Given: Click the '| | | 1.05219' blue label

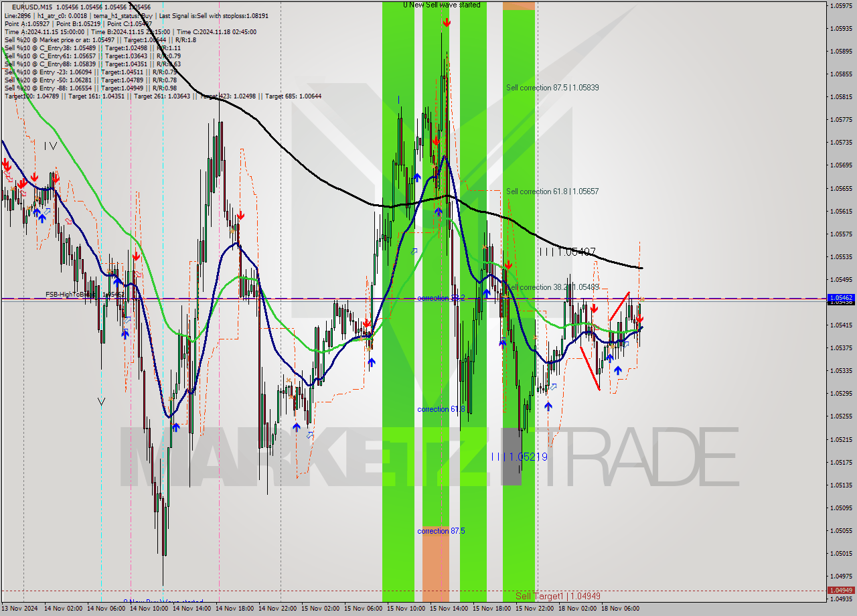Looking at the screenshot, I should coord(520,457).
